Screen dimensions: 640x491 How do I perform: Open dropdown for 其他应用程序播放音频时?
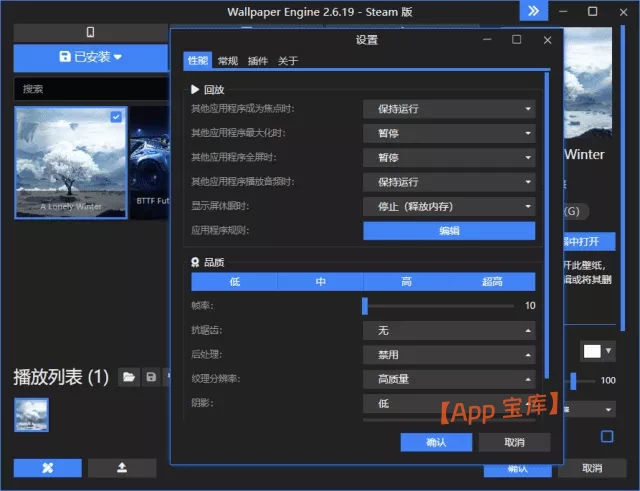[449, 182]
